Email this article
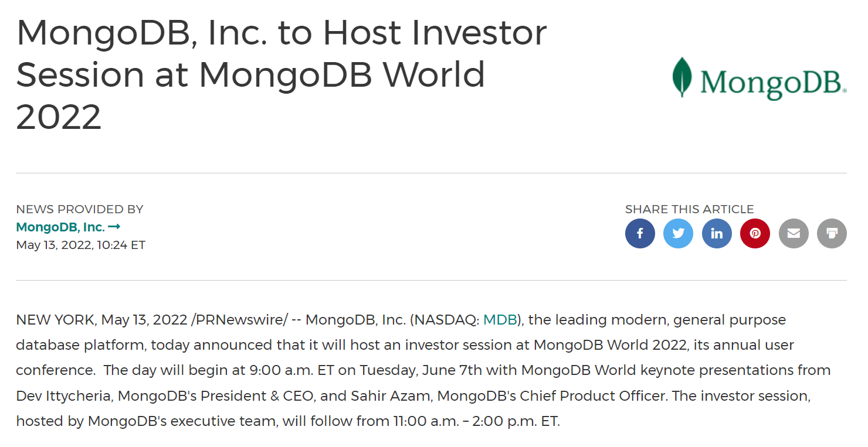 (794, 233)
